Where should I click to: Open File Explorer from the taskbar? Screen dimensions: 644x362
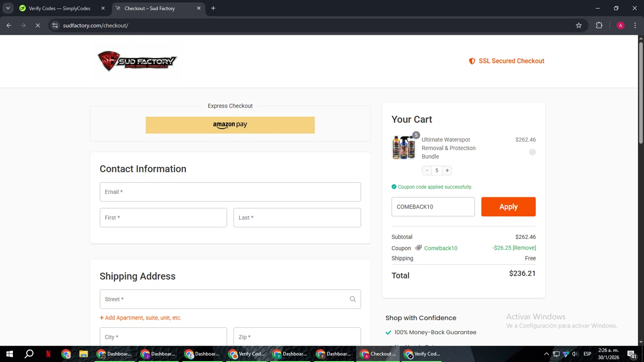pos(83,354)
